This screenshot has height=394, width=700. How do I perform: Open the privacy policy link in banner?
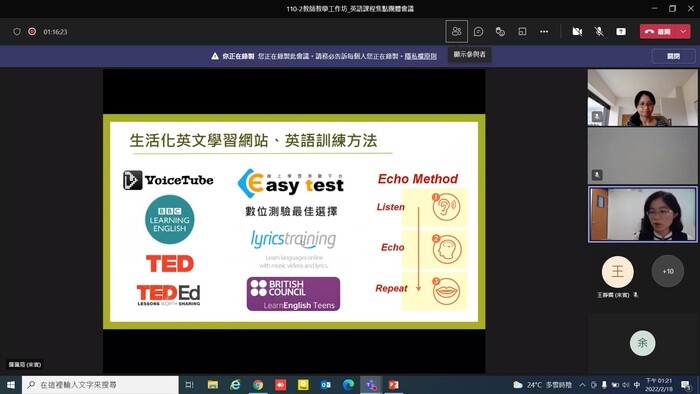pos(421,56)
